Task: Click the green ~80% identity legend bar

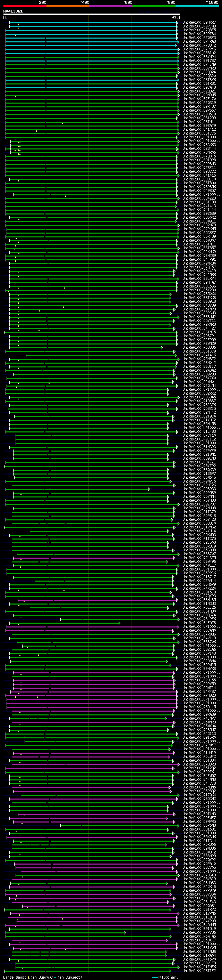Action: [x=154, y=6]
